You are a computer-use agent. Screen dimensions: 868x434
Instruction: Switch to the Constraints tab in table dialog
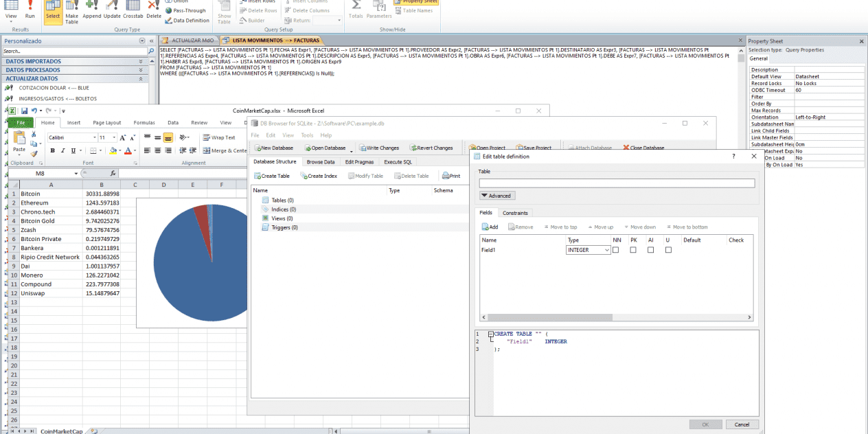coord(515,213)
